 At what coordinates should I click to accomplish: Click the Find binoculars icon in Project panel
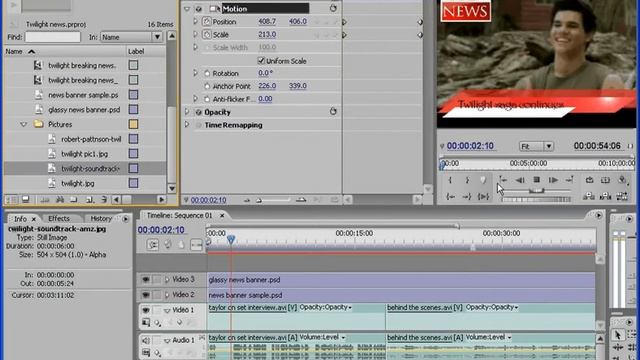coord(60,200)
